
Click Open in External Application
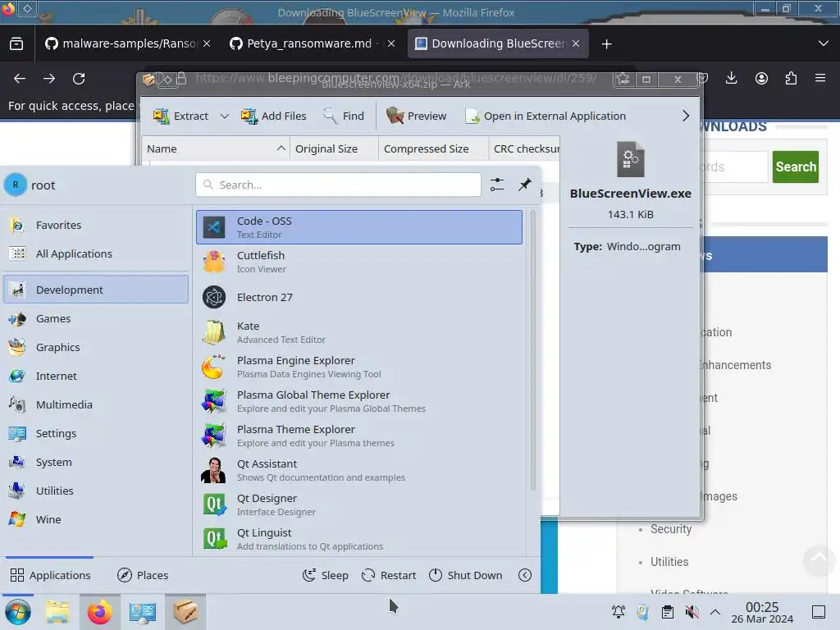[546, 116]
